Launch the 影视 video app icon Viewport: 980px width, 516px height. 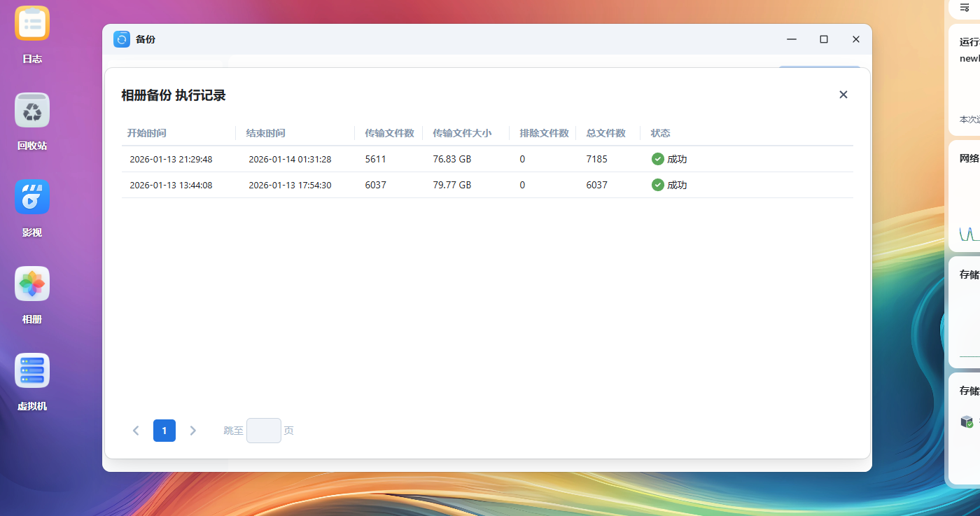[x=32, y=197]
